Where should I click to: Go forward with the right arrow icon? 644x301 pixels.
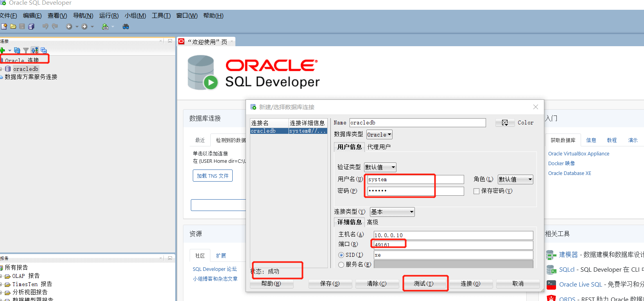pos(84,27)
